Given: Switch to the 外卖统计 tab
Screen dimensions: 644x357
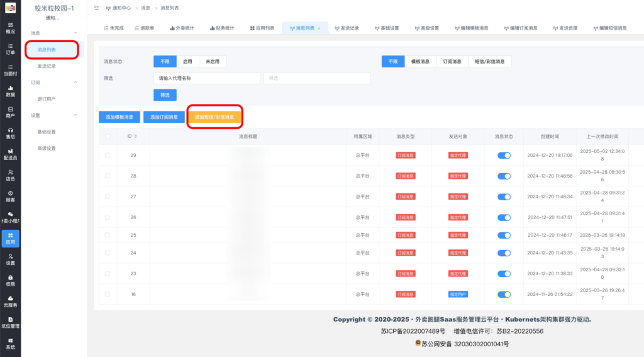Looking at the screenshot, I should pos(182,28).
